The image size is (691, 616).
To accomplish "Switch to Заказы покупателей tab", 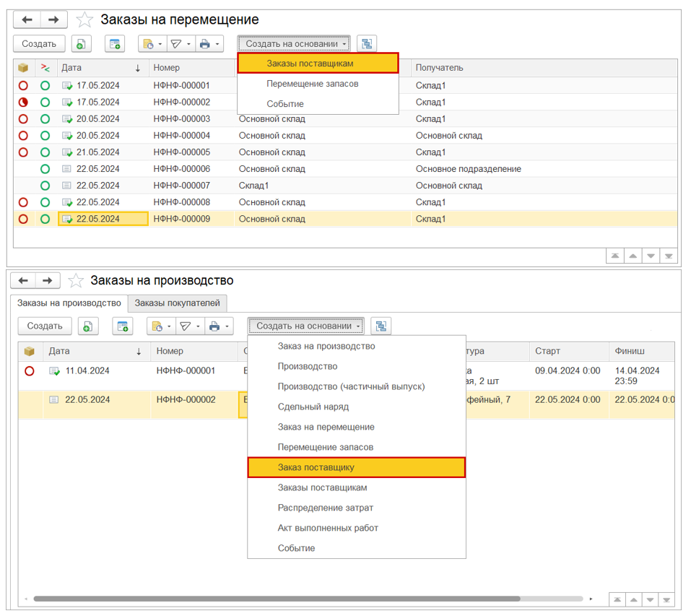I will (178, 303).
